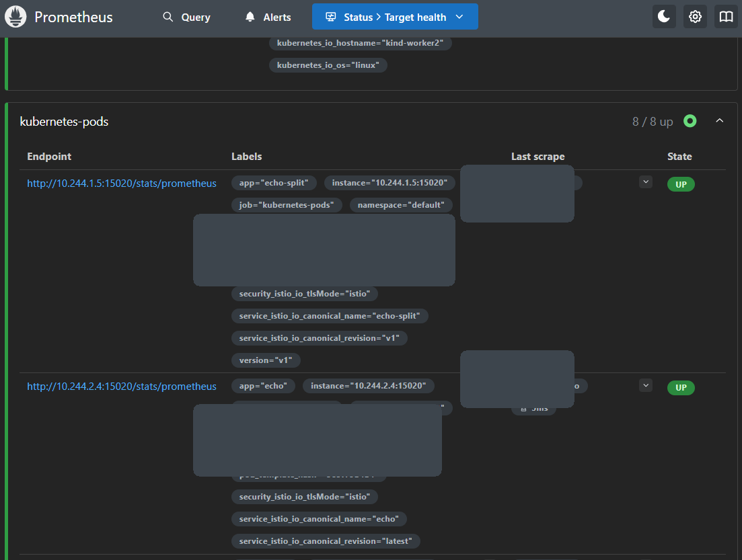Viewport: 742px width, 560px height.
Task: Click label job="kubernetes-pods"
Action: point(287,205)
